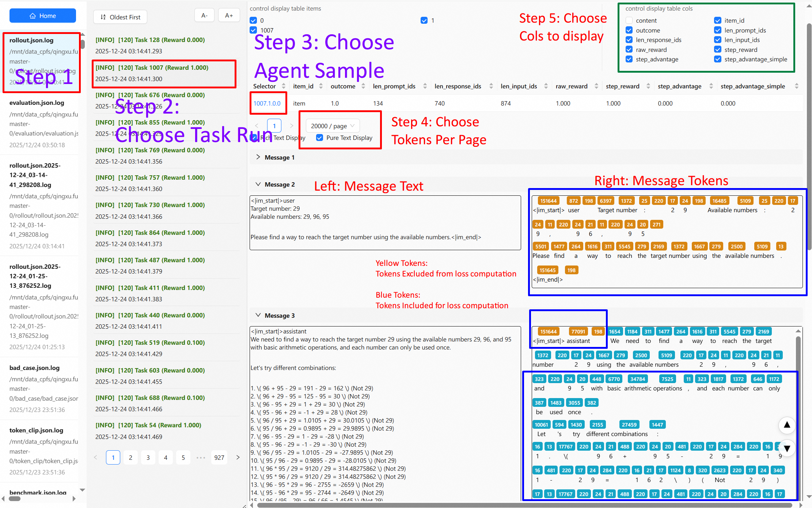Image resolution: width=812 pixels, height=508 pixels.
Task: Toggle Pure Text Display checkbox
Action: (x=319, y=138)
